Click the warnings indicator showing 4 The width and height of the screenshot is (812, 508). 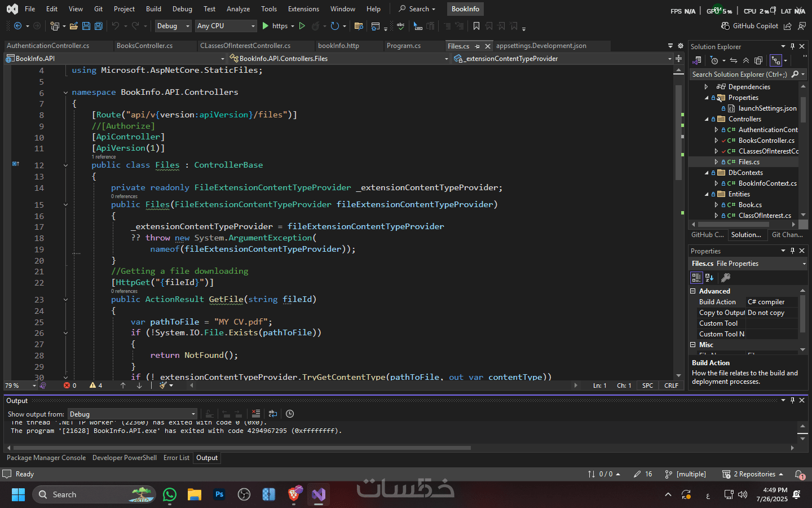click(96, 386)
